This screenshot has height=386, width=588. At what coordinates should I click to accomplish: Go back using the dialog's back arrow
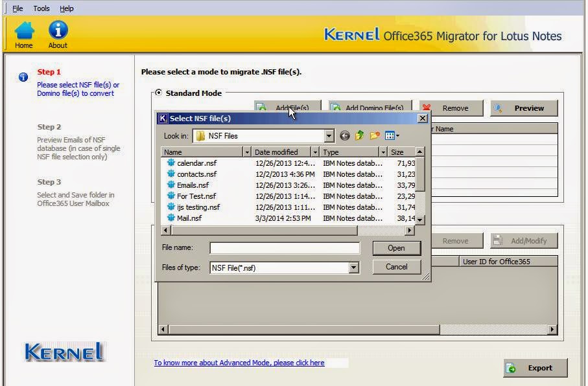pyautogui.click(x=345, y=135)
